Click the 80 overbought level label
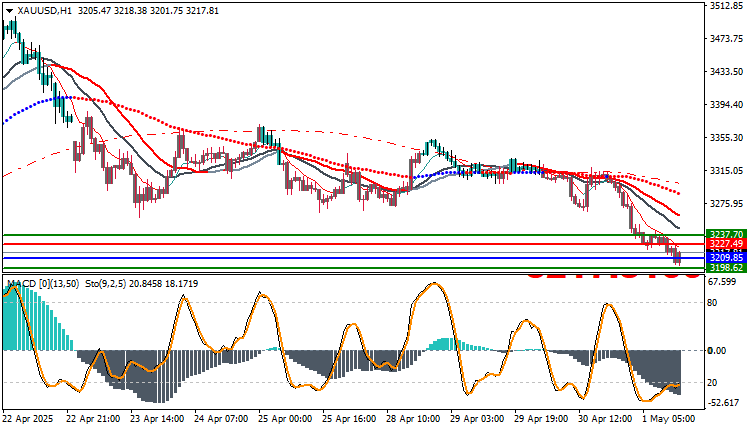The width and height of the screenshot is (750, 430). (x=712, y=303)
